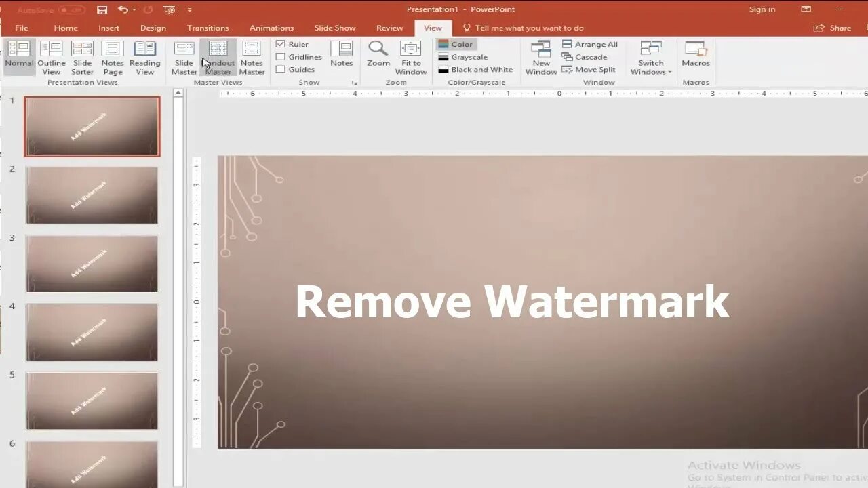Open Notes Page view
The width and height of the screenshot is (868, 488).
click(113, 56)
